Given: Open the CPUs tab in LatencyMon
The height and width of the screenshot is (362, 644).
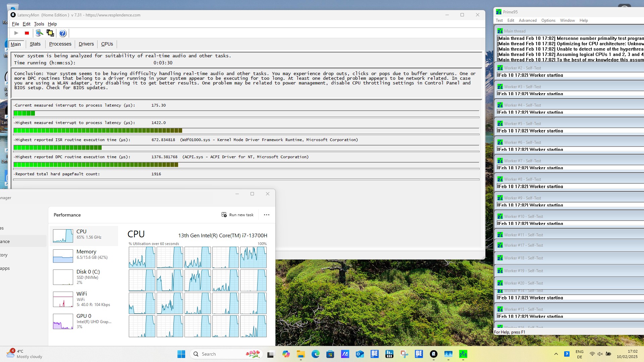Looking at the screenshot, I should (x=107, y=44).
